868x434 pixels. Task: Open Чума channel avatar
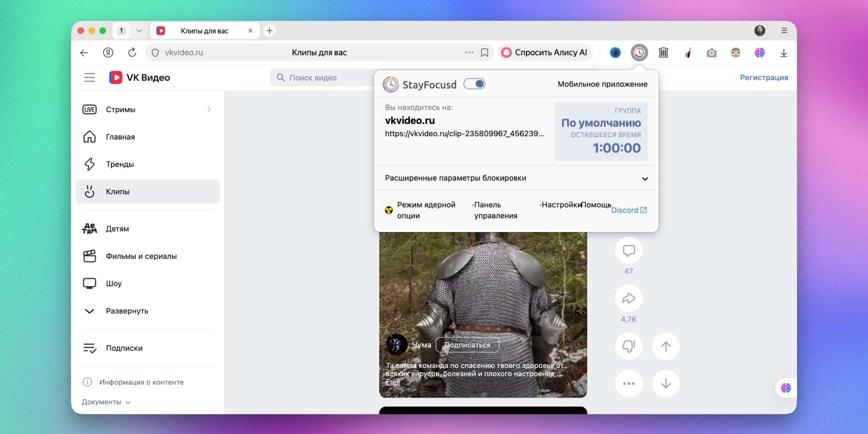[x=396, y=344]
